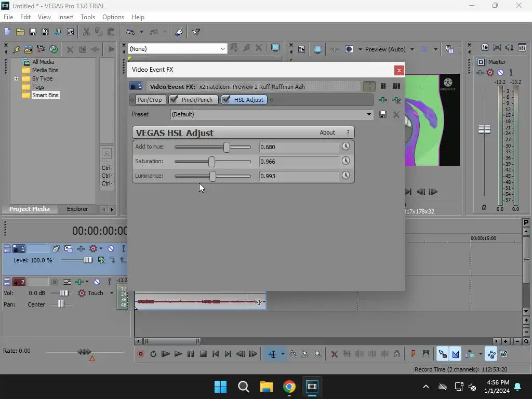
Task: Save the project with the floppy disk icon
Action: point(33,32)
